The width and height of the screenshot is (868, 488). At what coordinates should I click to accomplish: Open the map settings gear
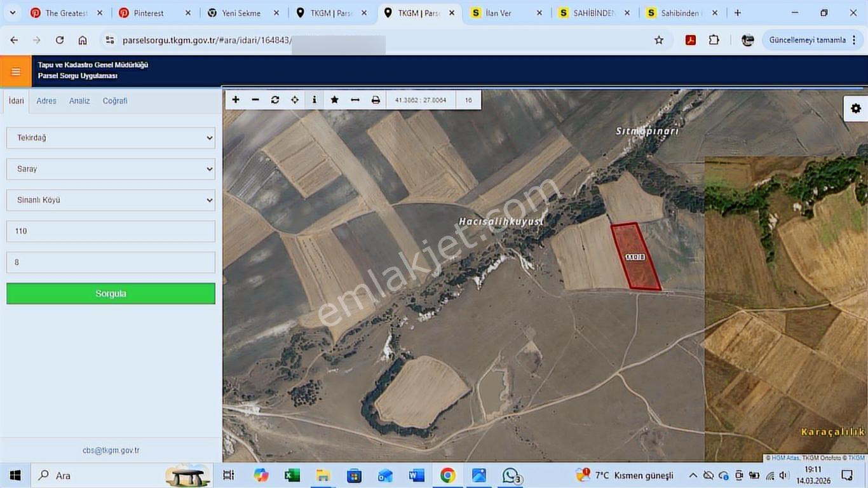(856, 109)
